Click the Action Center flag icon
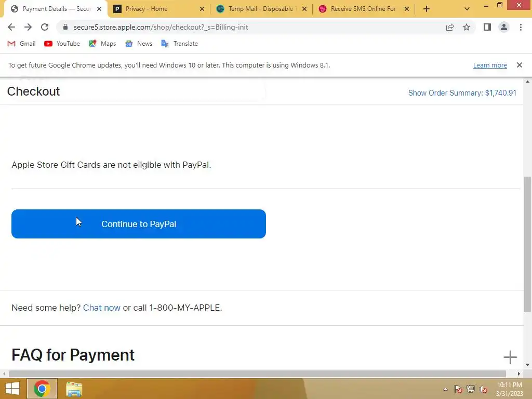Screen dimensions: 532x399 click(458, 389)
